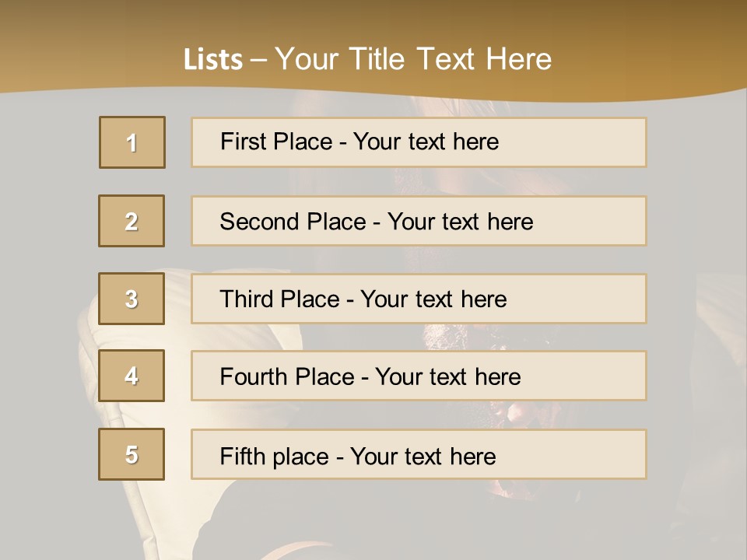Click into the 'Third Place' text box

tap(419, 299)
